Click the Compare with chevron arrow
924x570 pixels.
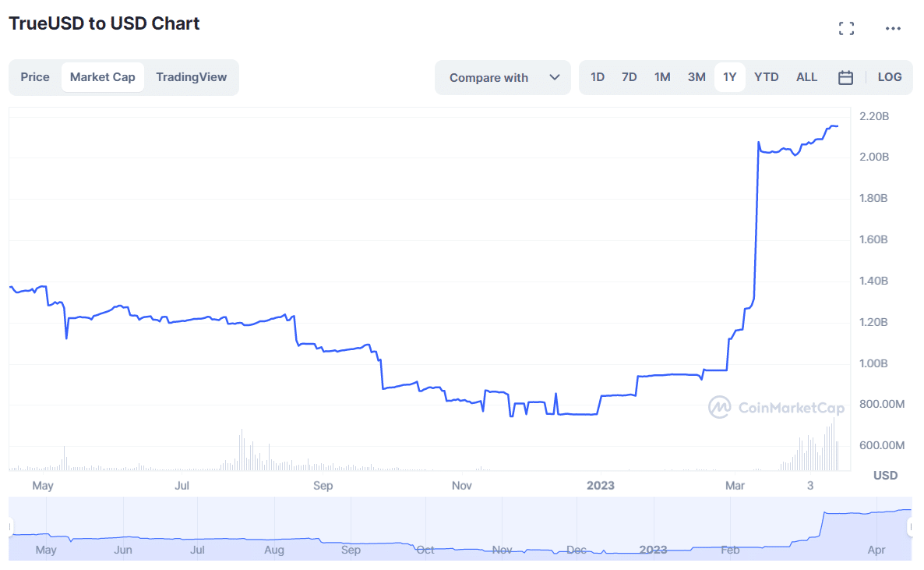[555, 77]
